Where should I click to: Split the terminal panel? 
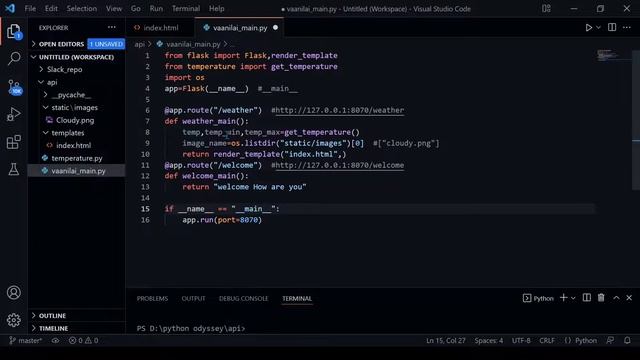click(587, 298)
